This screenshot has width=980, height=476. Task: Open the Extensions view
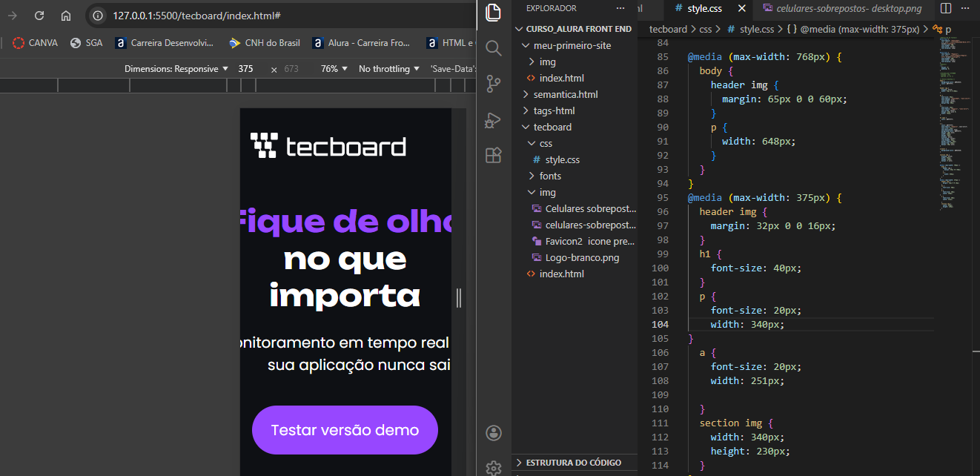pos(493,155)
